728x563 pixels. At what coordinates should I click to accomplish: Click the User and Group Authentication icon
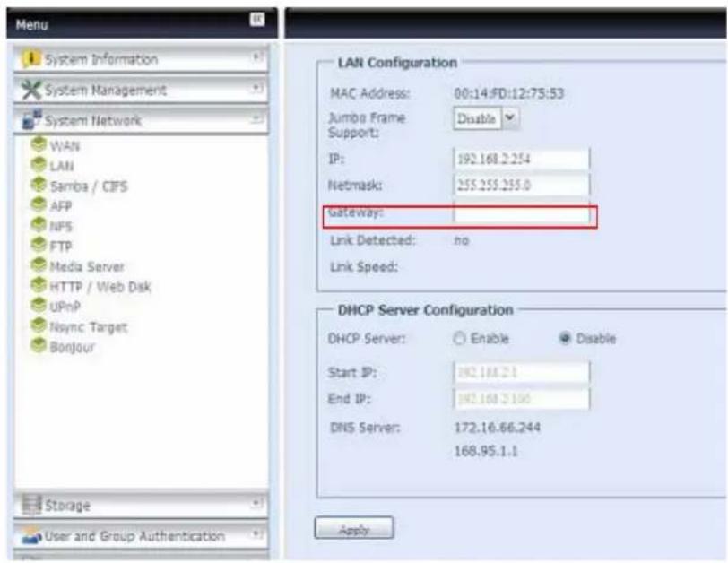(31, 535)
